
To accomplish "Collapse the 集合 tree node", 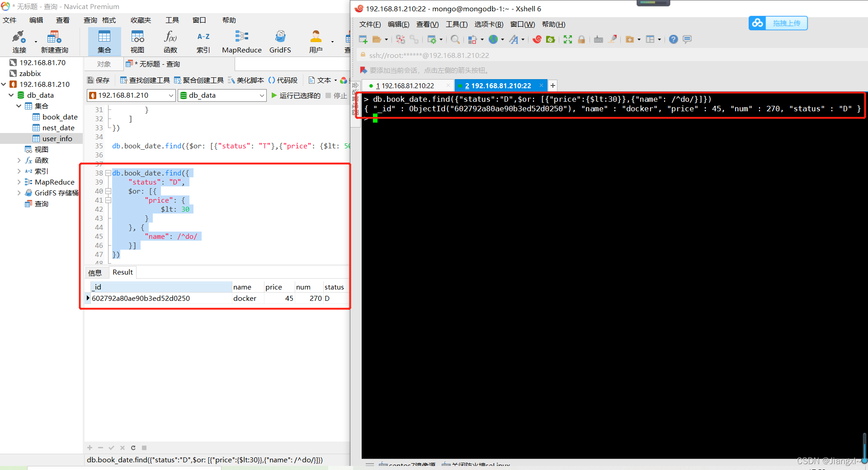I will [x=19, y=106].
